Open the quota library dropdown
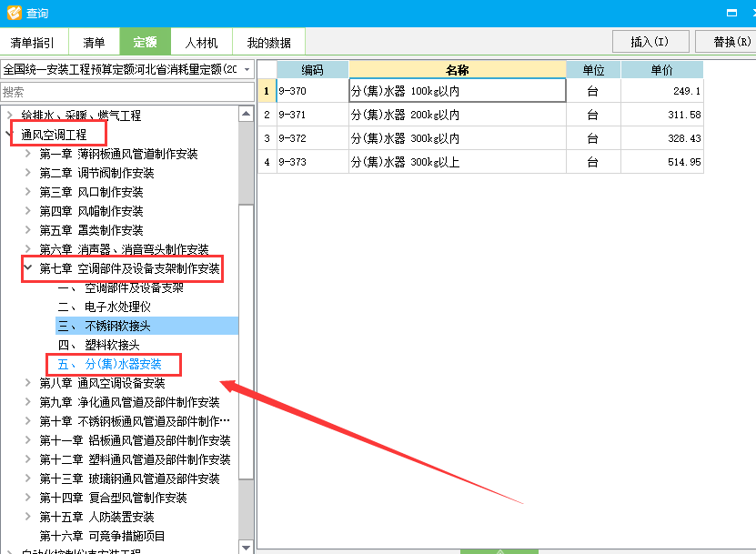756x554 pixels. (x=247, y=69)
